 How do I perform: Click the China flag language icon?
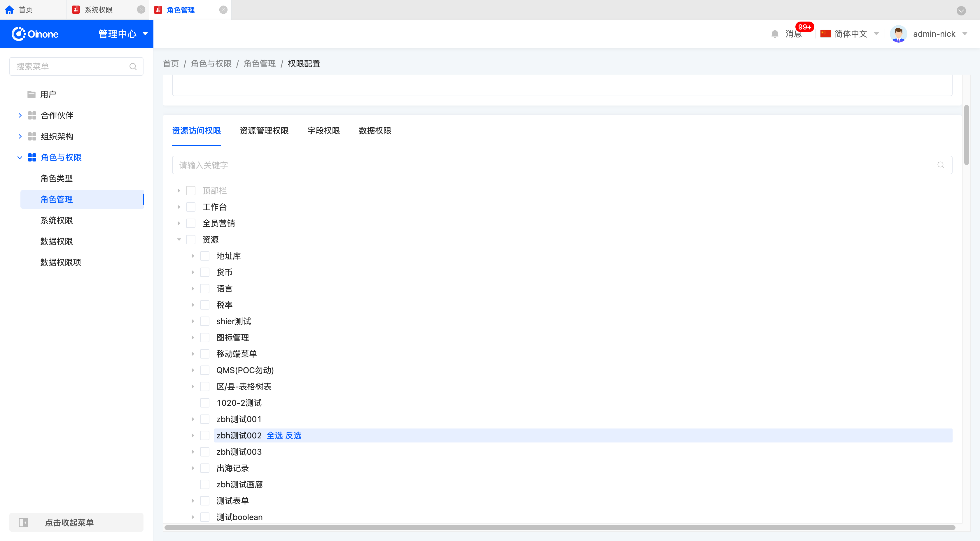pos(825,34)
